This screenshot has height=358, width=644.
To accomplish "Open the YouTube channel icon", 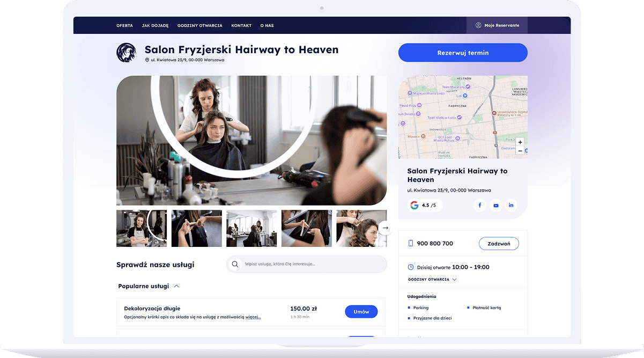I will [x=495, y=205].
